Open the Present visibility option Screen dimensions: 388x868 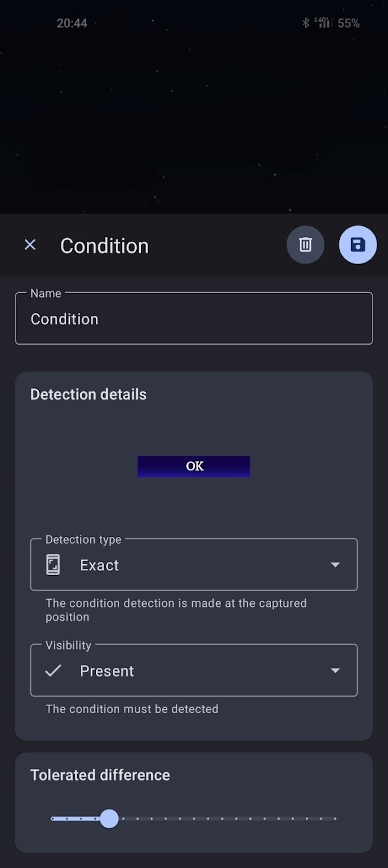(107, 671)
